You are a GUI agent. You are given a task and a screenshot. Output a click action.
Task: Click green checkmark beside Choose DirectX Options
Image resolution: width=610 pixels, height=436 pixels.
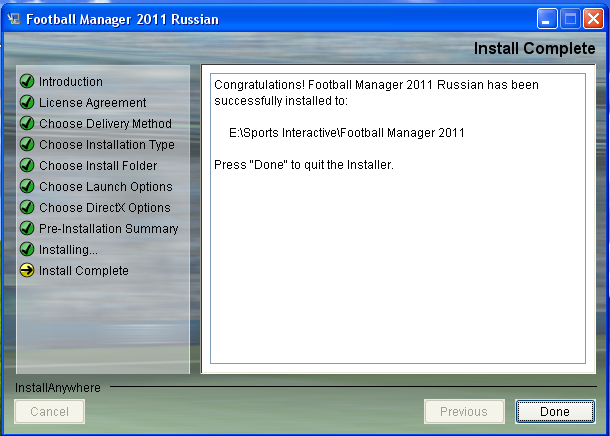tap(27, 207)
